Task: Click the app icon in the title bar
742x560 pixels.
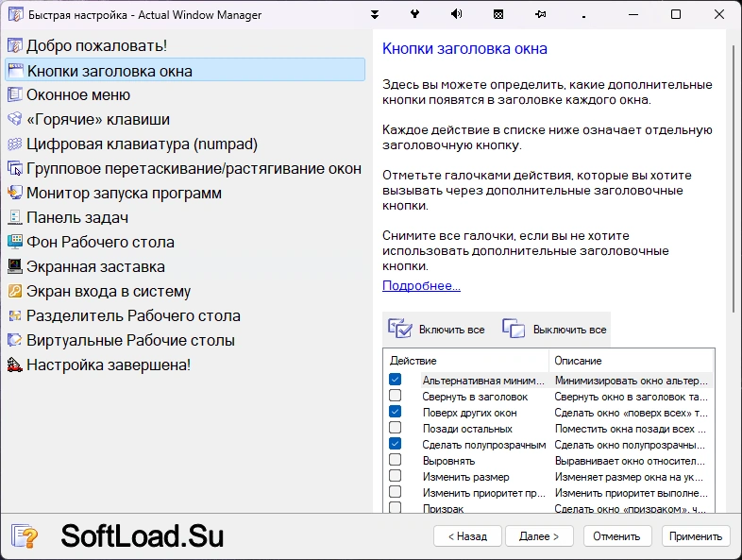Action: click(15, 15)
